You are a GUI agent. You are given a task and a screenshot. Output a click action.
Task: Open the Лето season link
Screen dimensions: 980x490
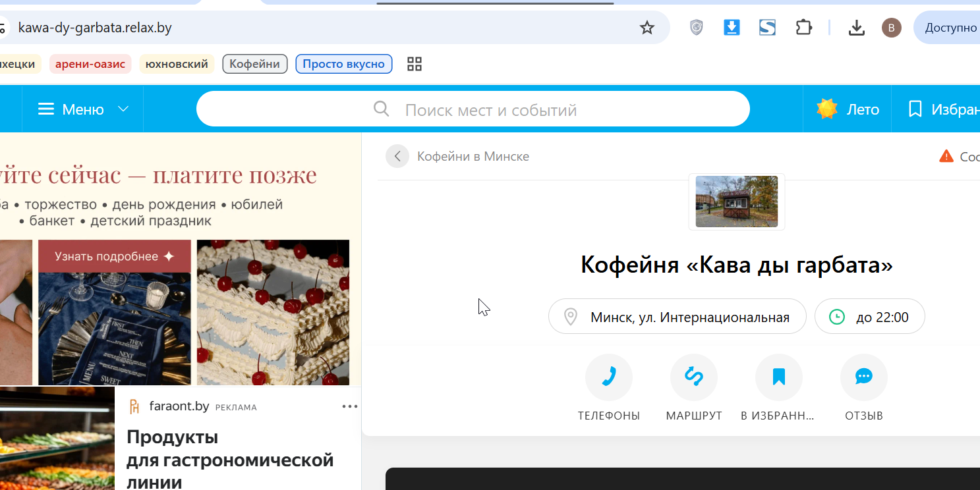pos(863,109)
